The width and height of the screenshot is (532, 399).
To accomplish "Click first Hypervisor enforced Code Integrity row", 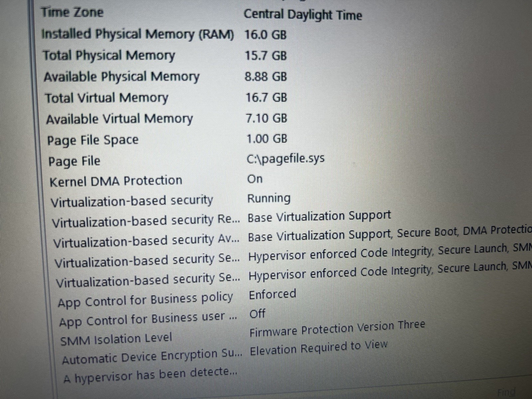I will point(293,257).
